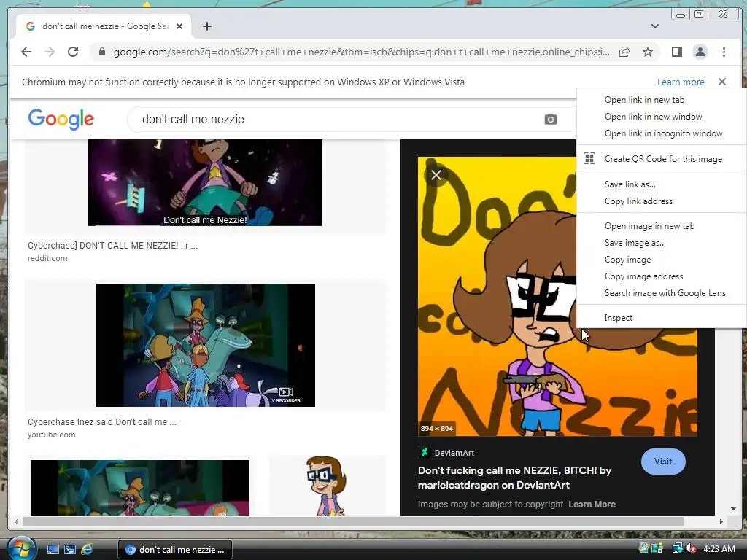Bookmark this tab with star icon
This screenshot has height=560, width=747.
648,52
